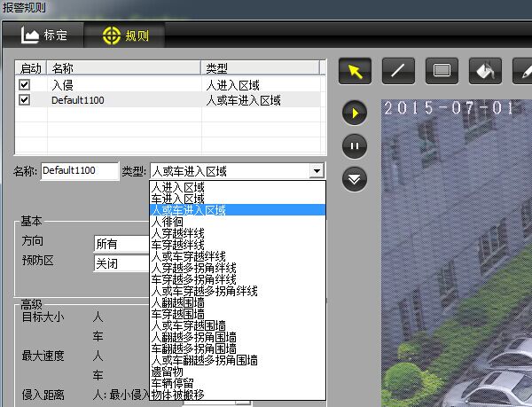Viewport: 532px width, 407px height.
Task: Select the arrow pointer tool
Action: tap(355, 71)
